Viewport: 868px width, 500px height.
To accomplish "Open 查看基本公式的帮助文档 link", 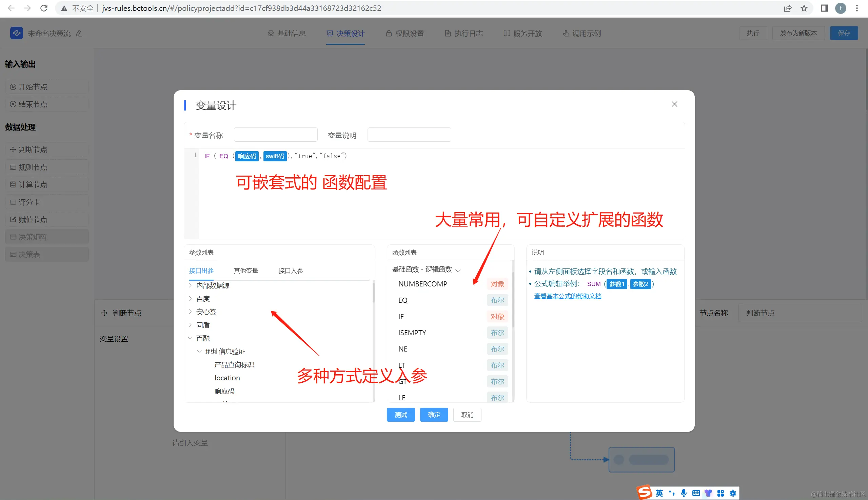I will (x=568, y=296).
